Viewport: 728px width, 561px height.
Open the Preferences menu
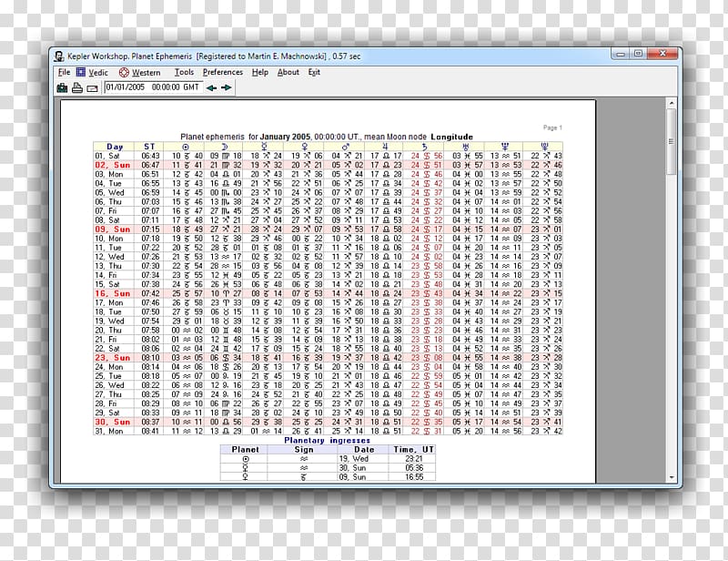pos(223,72)
